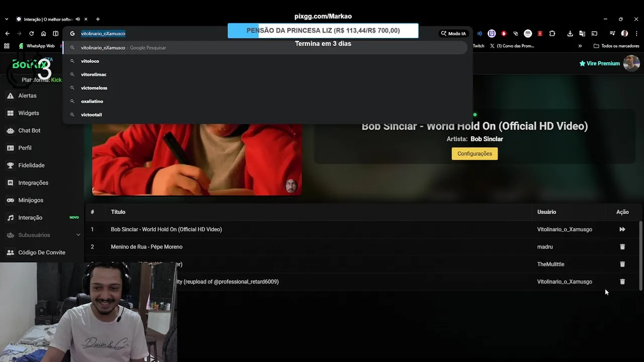
Task: Click the address bar text field
Action: click(x=252, y=34)
